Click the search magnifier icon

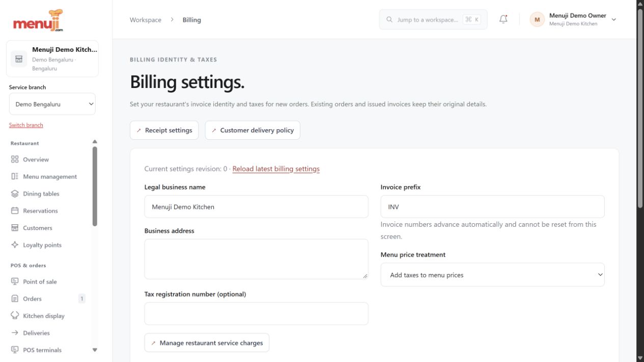coord(389,20)
